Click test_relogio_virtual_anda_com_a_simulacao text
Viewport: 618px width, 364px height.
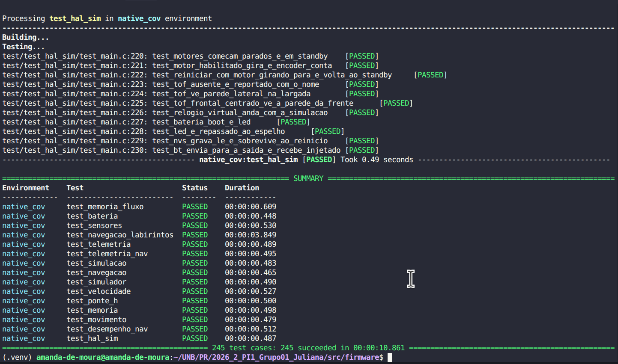(240, 112)
